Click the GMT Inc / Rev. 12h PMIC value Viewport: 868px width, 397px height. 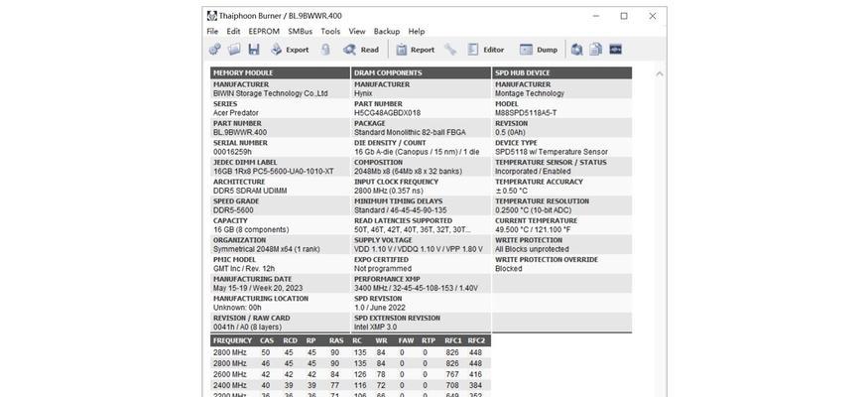tap(244, 269)
